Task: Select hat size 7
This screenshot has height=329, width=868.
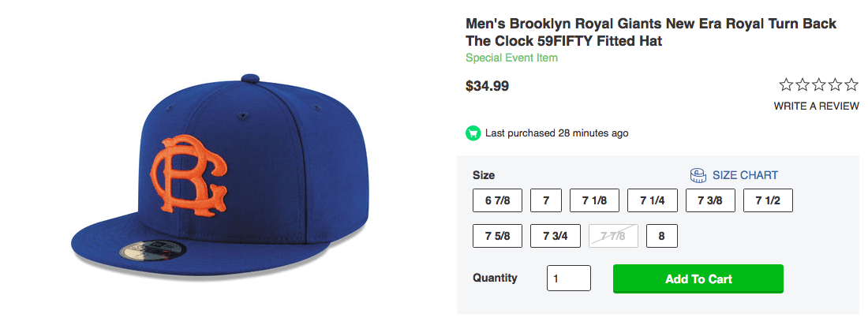Action: 545,200
